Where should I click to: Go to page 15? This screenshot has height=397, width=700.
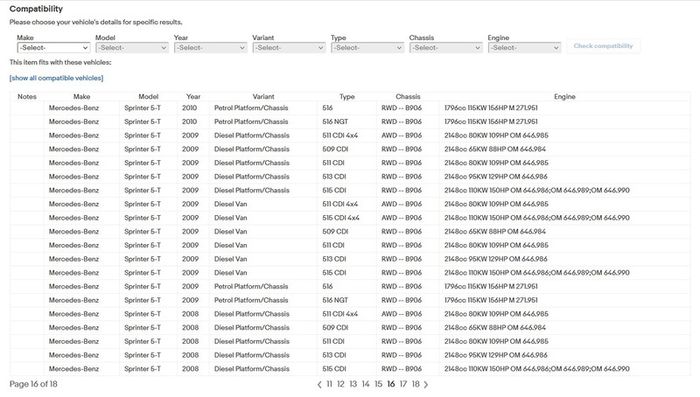click(378, 384)
